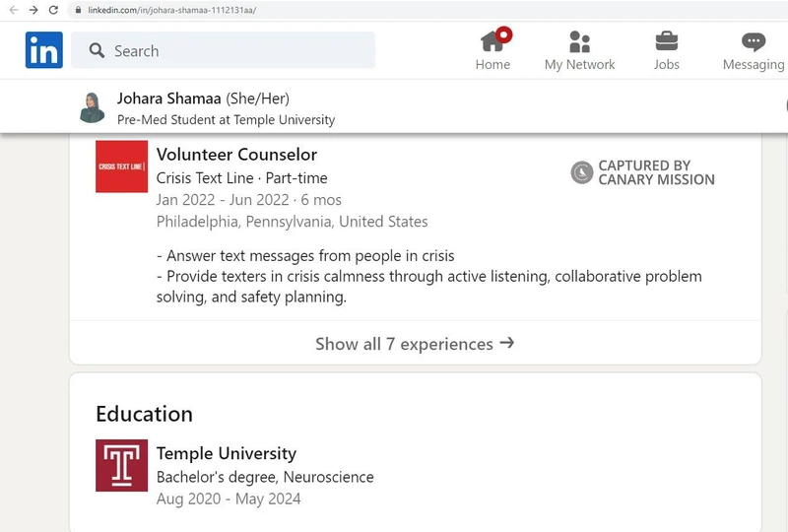Click the browser forward arrow
This screenshot has height=532, width=788.
point(33,10)
